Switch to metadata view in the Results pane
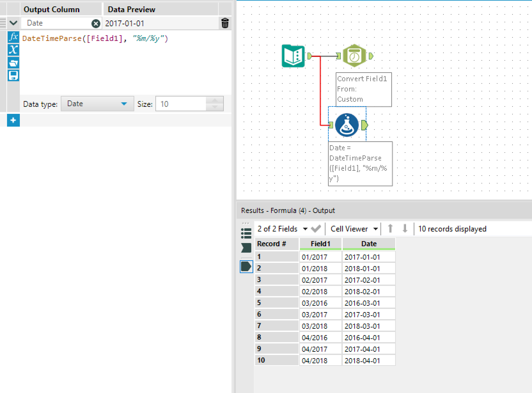The image size is (532, 393). pos(246,233)
